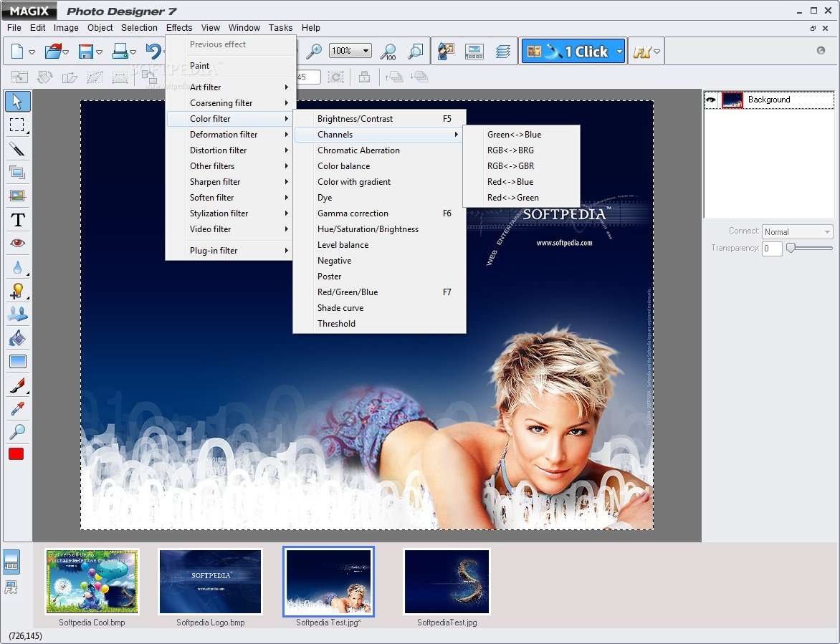This screenshot has height=644, width=840.
Task: Toggle the filmstrip view icon at bottom left
Action: coord(11,562)
